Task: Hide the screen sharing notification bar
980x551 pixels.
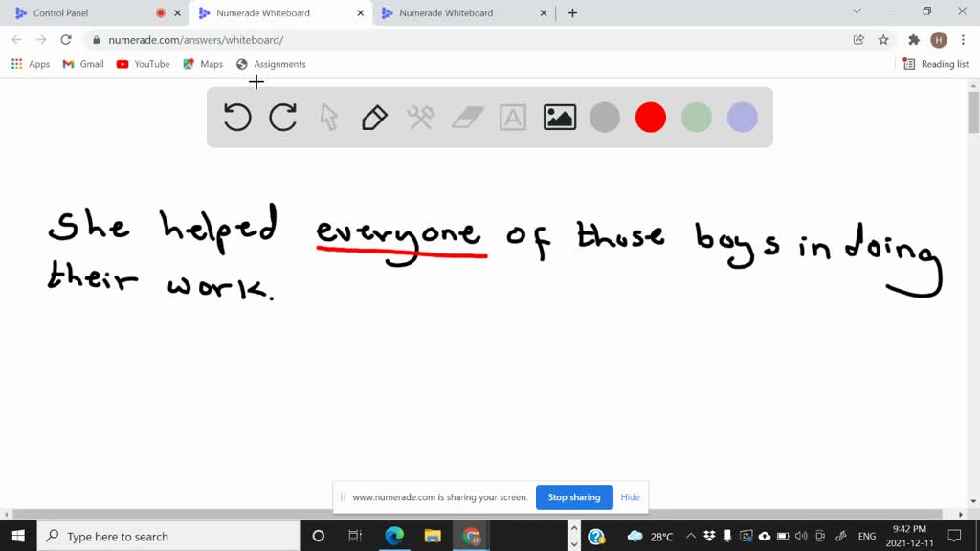Action: pyautogui.click(x=630, y=497)
